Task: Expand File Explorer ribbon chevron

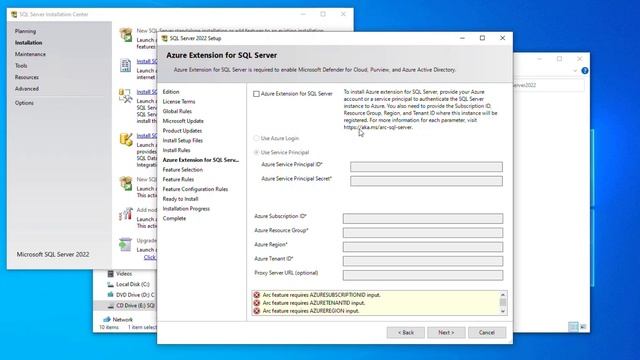Action: (x=575, y=71)
